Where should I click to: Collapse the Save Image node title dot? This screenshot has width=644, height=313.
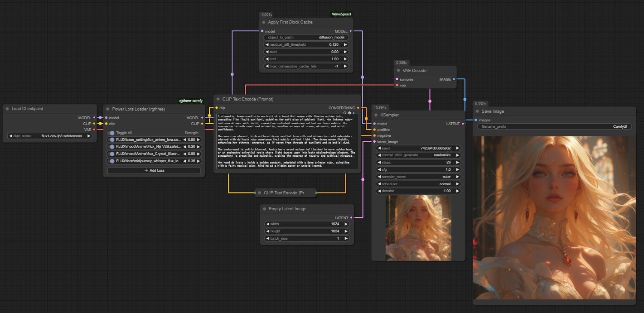pos(477,111)
